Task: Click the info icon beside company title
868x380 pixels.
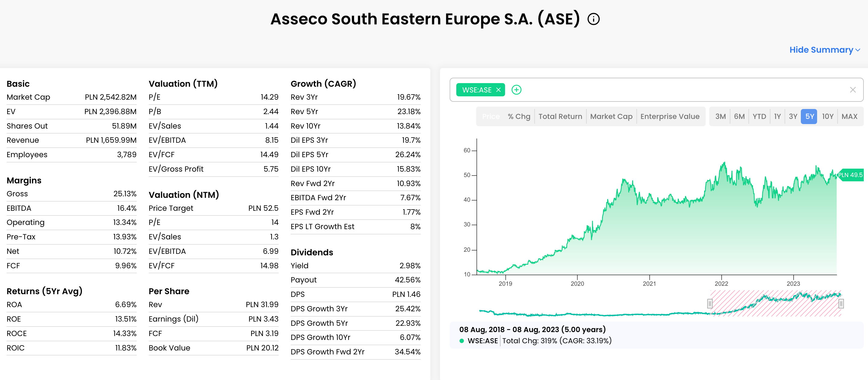Action: pos(593,19)
